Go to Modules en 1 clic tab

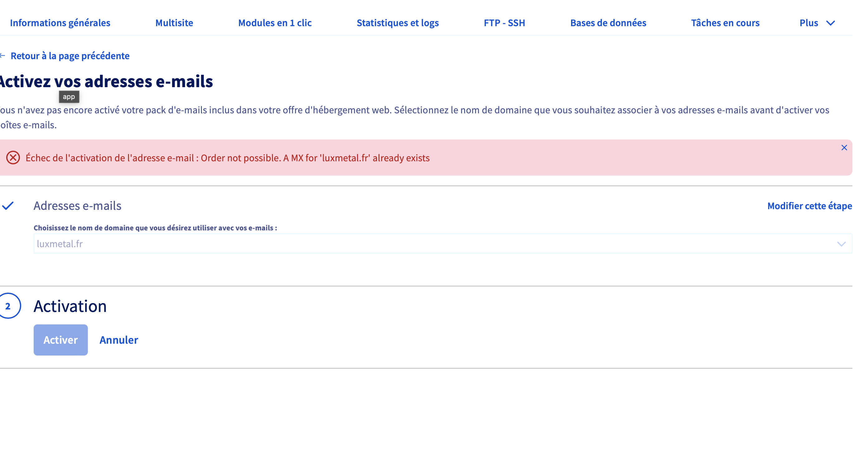[274, 23]
